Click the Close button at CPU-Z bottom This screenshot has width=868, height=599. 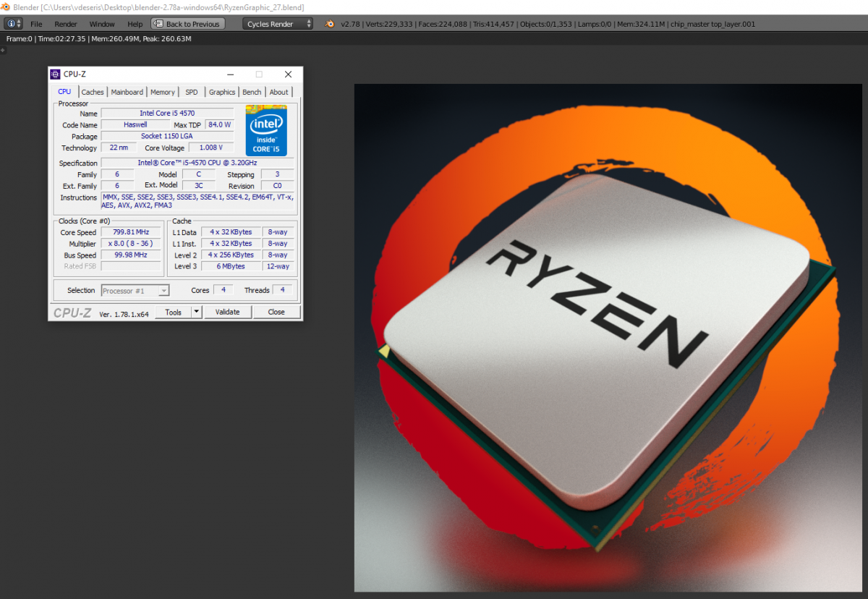click(x=276, y=312)
